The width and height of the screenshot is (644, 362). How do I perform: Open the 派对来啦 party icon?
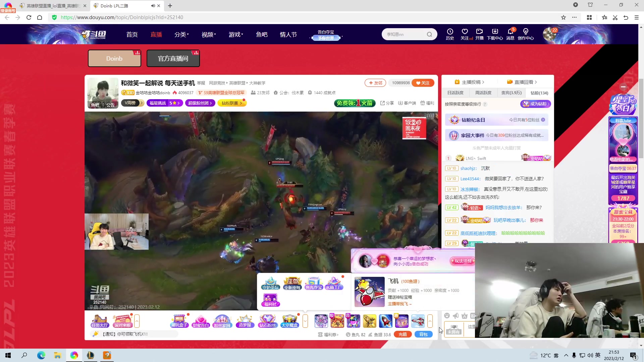(122, 321)
